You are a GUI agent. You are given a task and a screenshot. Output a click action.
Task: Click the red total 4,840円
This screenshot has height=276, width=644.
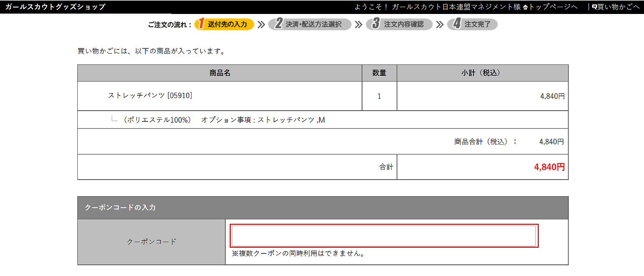point(550,167)
